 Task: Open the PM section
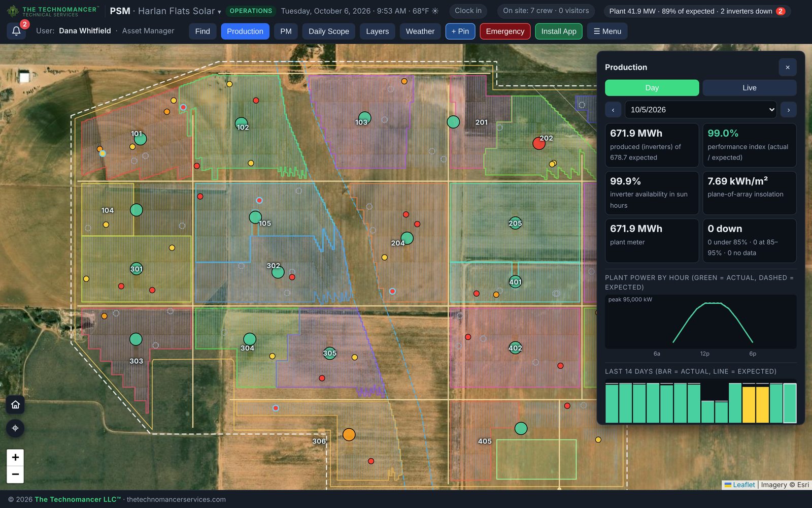click(286, 31)
